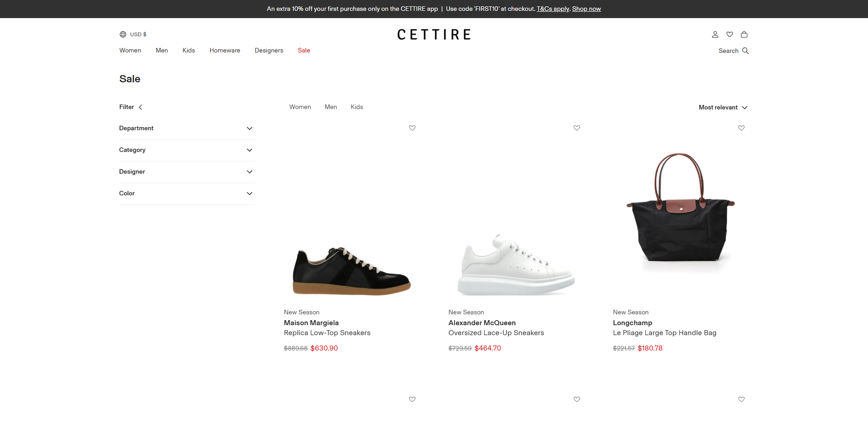
Task: Open the Designers menu
Action: click(269, 51)
